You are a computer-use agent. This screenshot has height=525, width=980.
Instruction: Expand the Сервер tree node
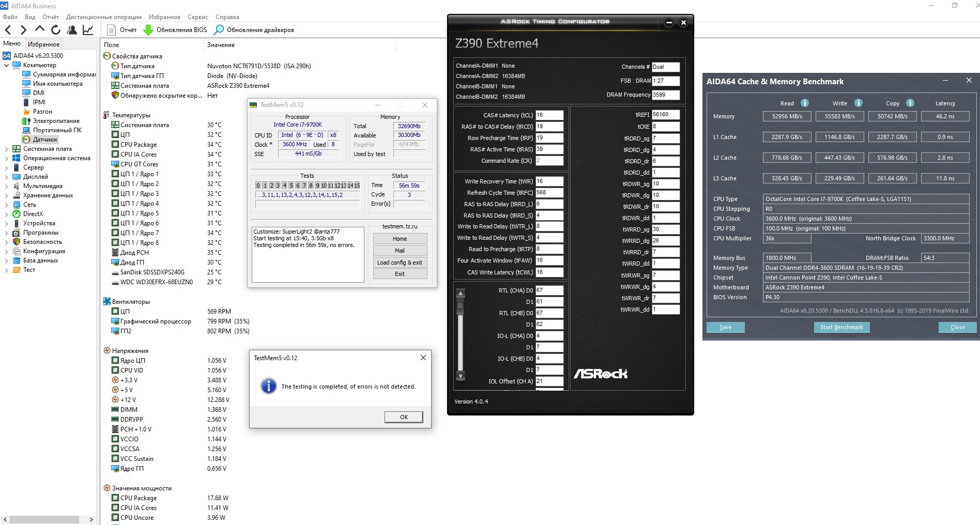tap(6, 167)
